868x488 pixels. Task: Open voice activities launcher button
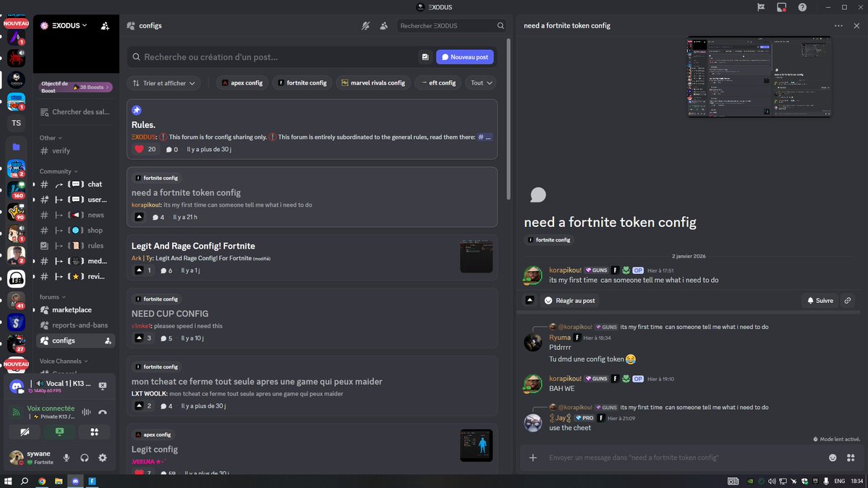tap(94, 432)
